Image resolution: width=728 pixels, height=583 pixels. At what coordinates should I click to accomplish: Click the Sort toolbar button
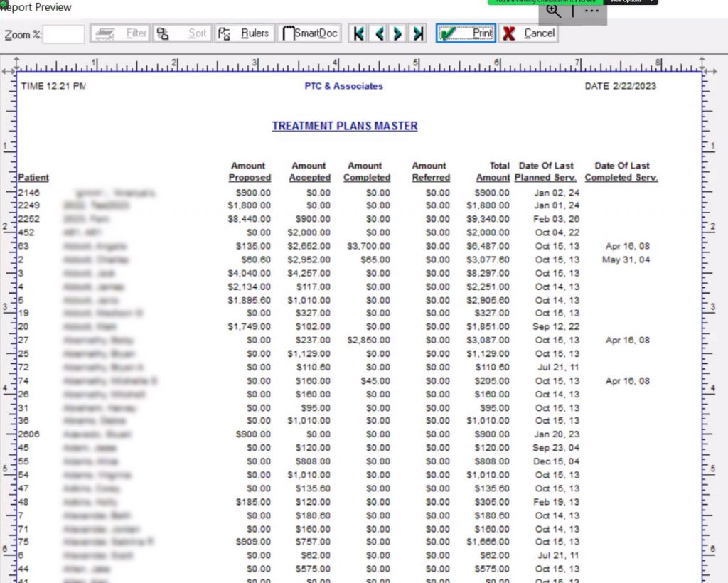183,33
